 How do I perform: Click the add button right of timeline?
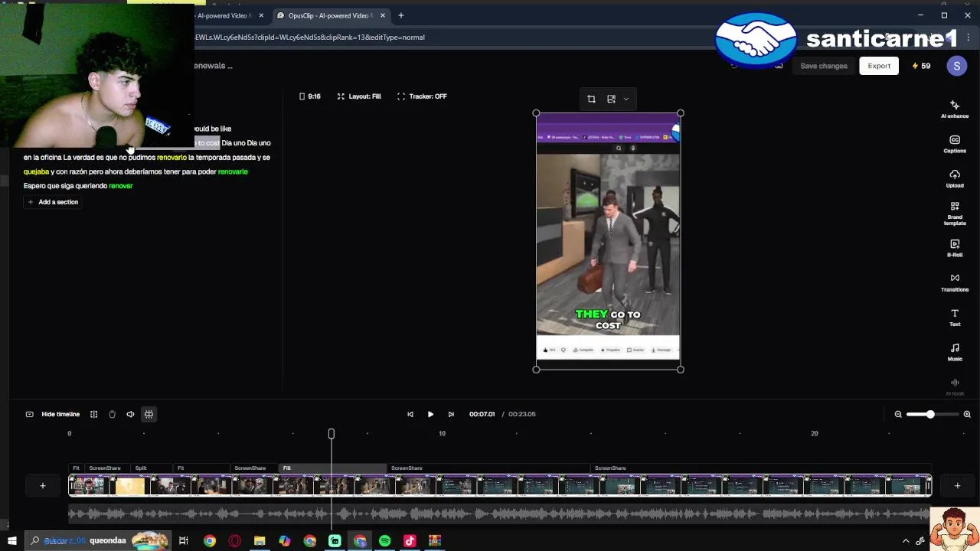click(x=957, y=485)
